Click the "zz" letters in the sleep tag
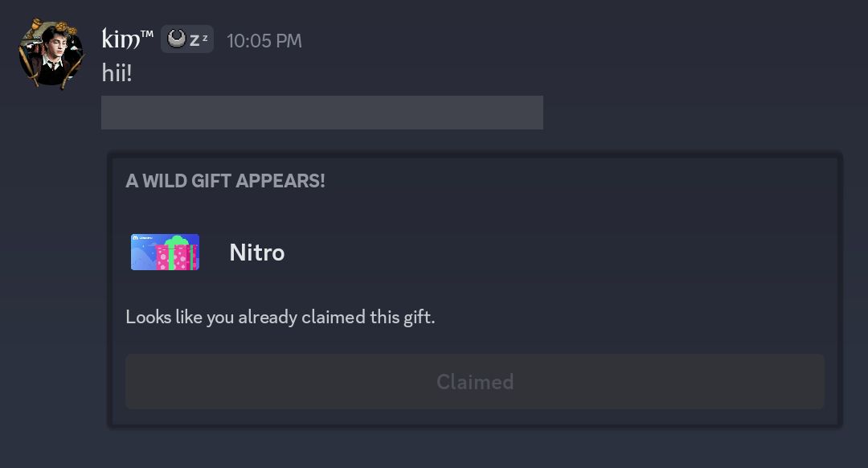This screenshot has height=468, width=868. [x=199, y=39]
